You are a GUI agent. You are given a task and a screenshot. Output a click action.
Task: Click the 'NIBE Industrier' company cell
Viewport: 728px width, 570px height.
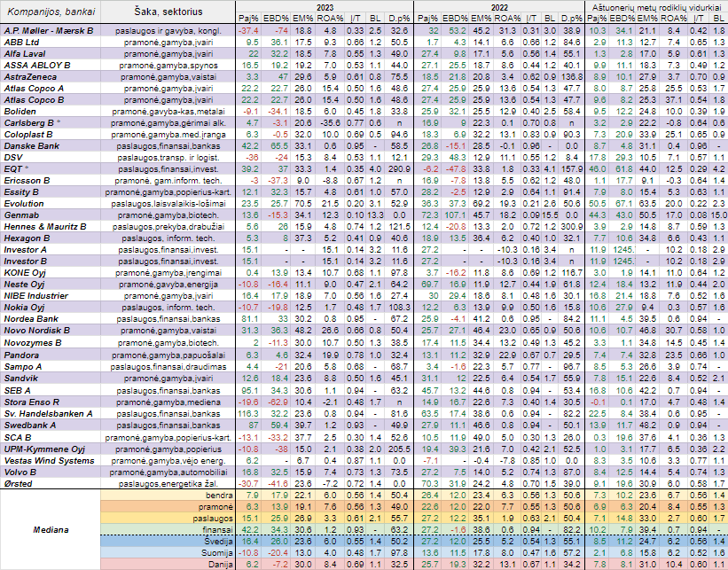[x=51, y=296]
